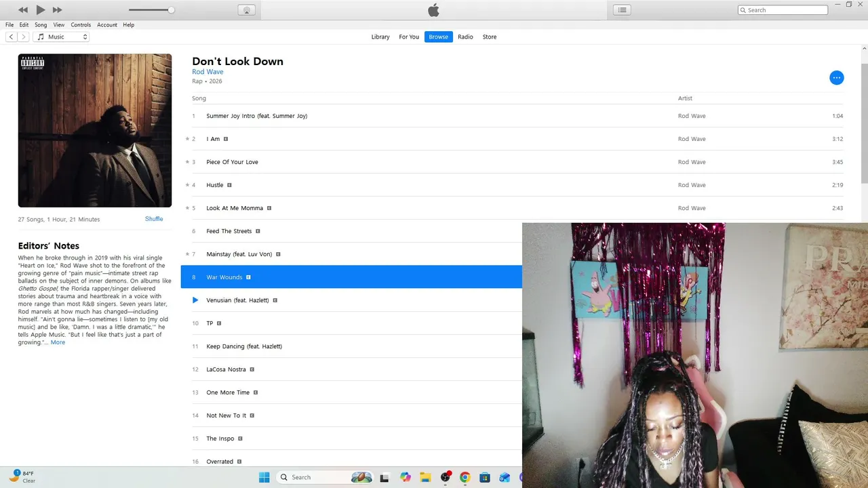Click the highlighted "War Wounds" row
Viewport: 868px width, 488px height.
click(351, 277)
